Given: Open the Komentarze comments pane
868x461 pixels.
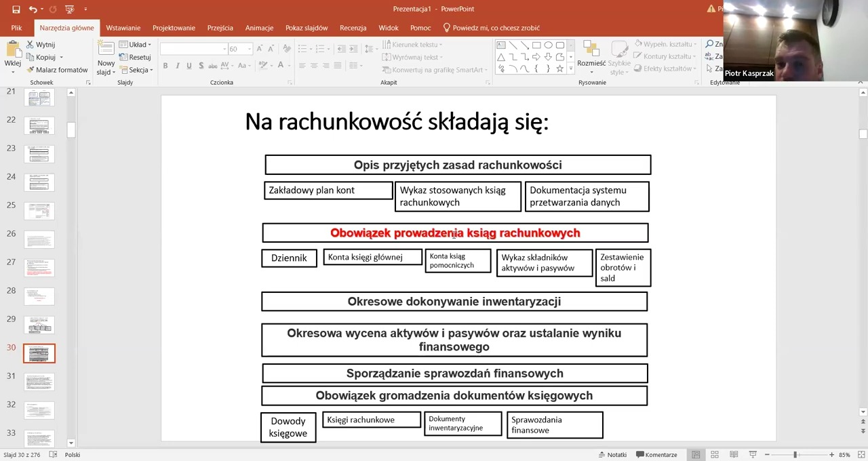Looking at the screenshot, I should (x=656, y=455).
